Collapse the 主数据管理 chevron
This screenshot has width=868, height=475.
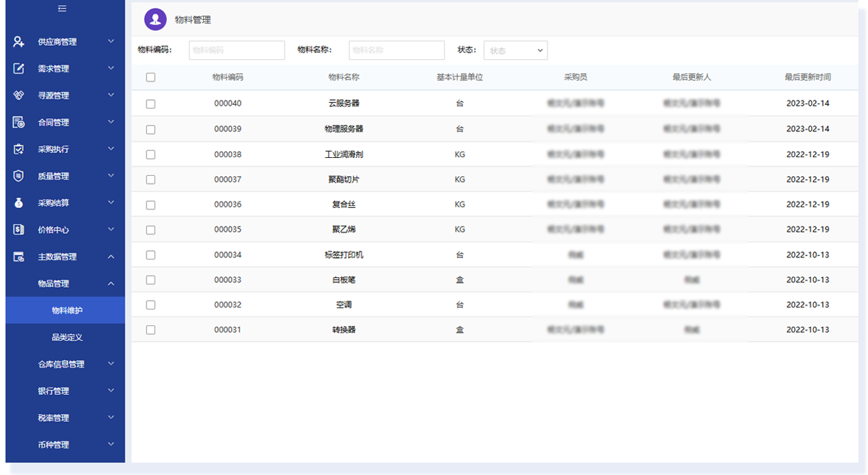pyautogui.click(x=111, y=257)
